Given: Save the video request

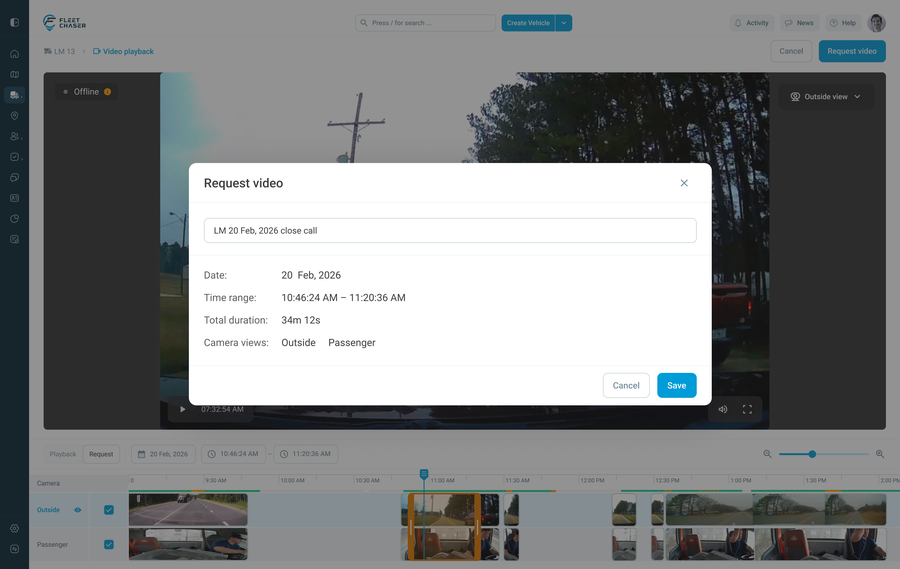Looking at the screenshot, I should pyautogui.click(x=676, y=385).
